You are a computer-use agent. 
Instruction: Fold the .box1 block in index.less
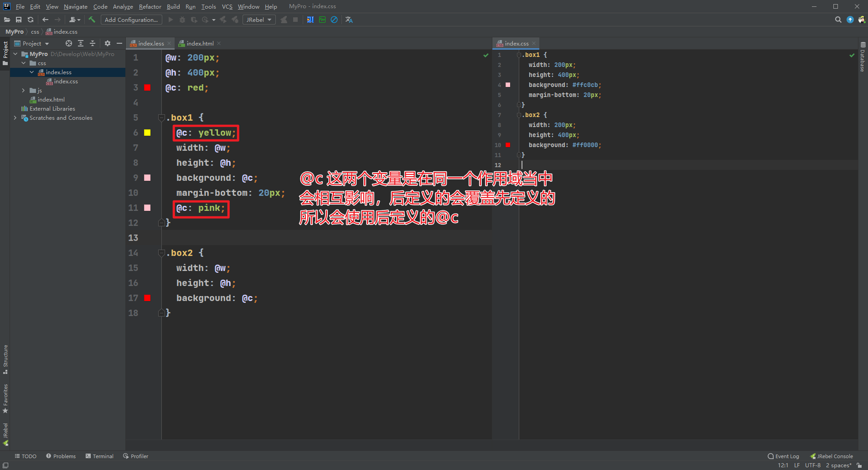tap(161, 117)
